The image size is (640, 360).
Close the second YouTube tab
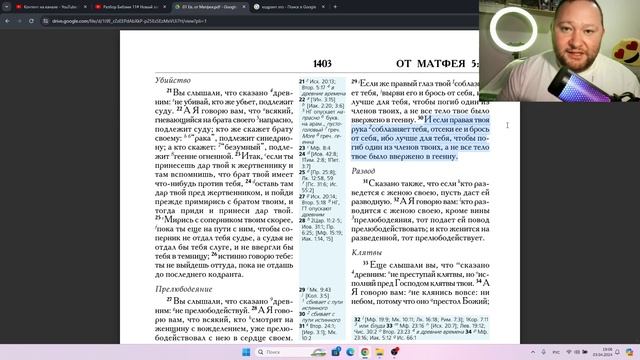pyautogui.click(x=164, y=7)
